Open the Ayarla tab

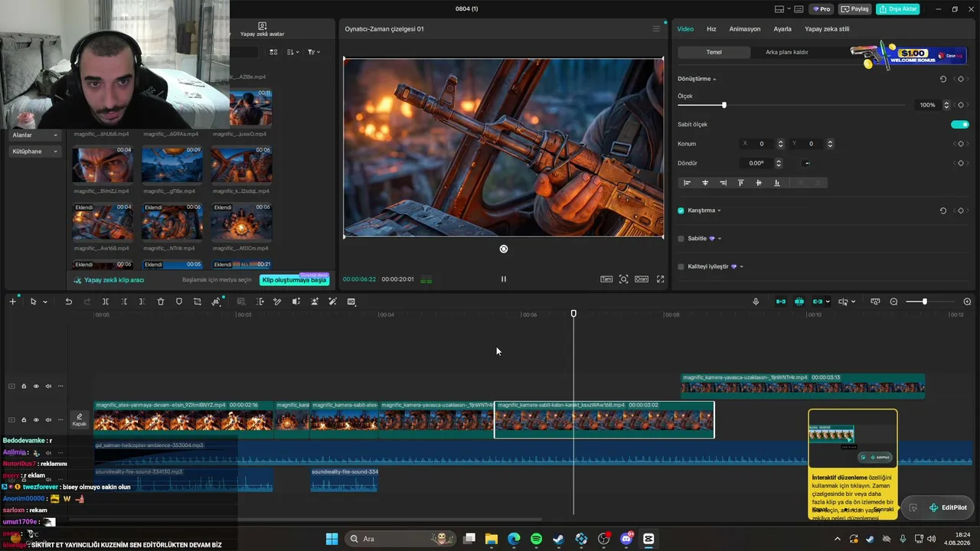point(782,29)
